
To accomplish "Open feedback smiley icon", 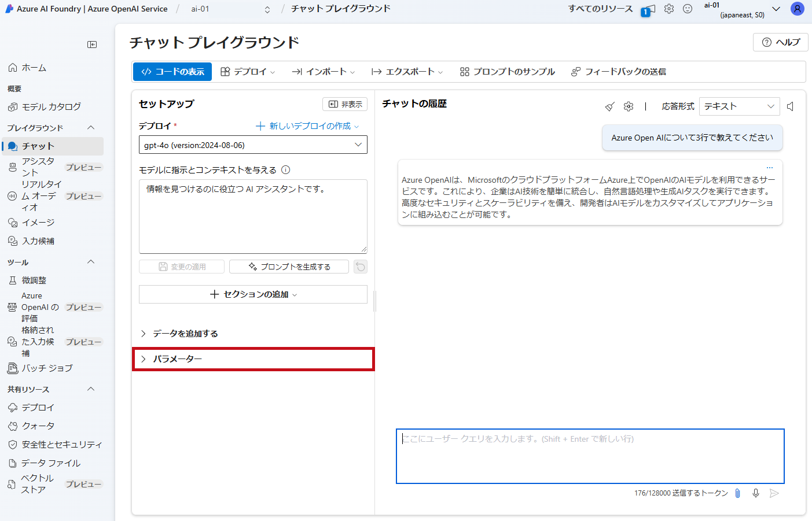I will [x=688, y=9].
